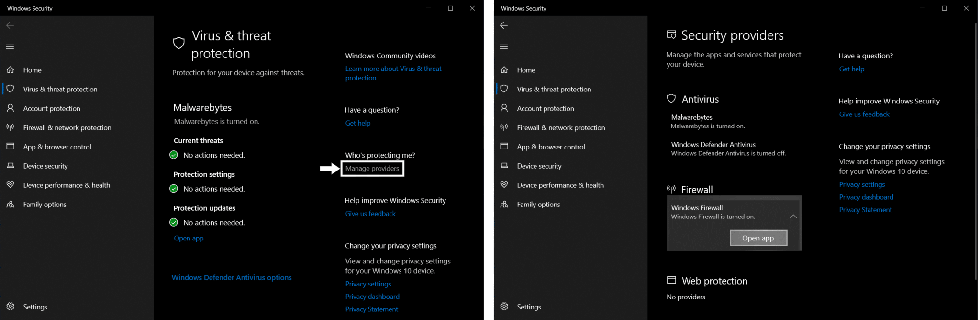Click App & browser control icon in right window
The height and width of the screenshot is (320, 980).
pos(504,147)
